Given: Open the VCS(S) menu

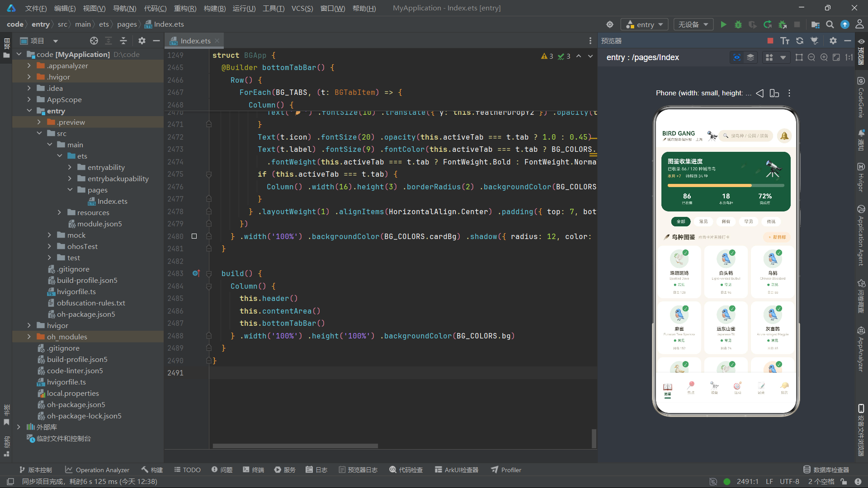Looking at the screenshot, I should click(x=302, y=8).
